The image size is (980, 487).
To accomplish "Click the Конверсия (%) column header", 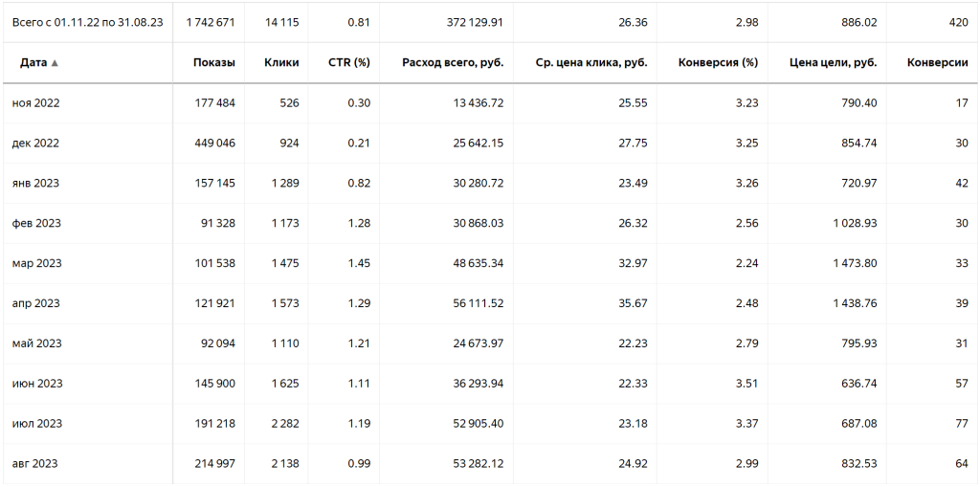I will tap(718, 62).
